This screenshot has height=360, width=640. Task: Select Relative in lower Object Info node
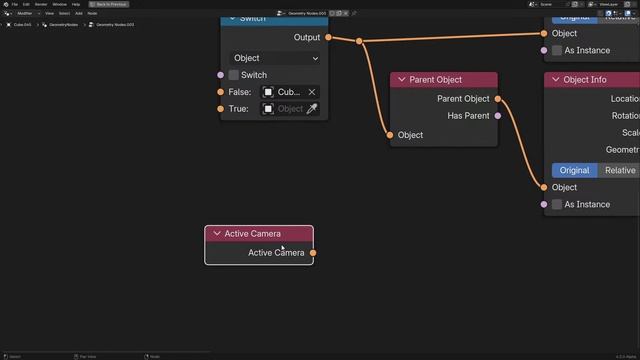(619, 171)
